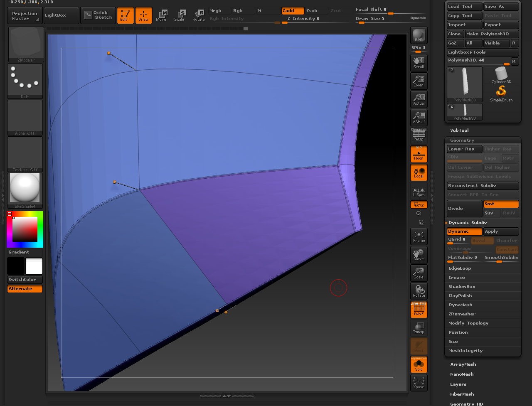532x406 pixels.
Task: Toggle XYZ rotation mode
Action: click(419, 205)
